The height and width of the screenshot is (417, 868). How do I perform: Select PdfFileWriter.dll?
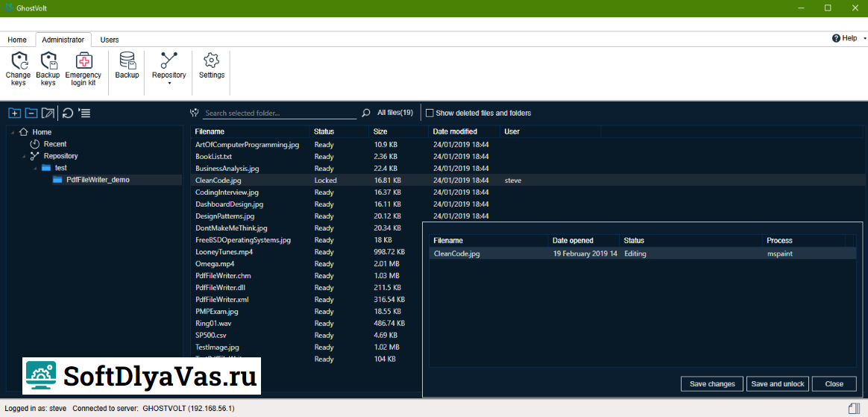coord(221,287)
